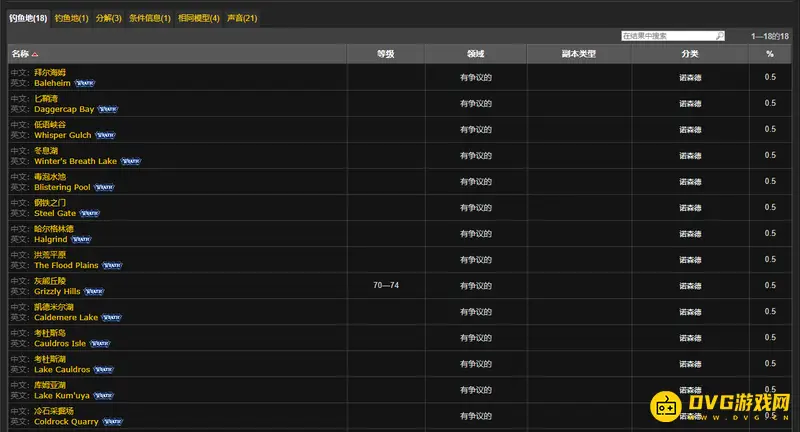Open the Lake Kum'uya link
The image size is (800, 432).
click(62, 395)
